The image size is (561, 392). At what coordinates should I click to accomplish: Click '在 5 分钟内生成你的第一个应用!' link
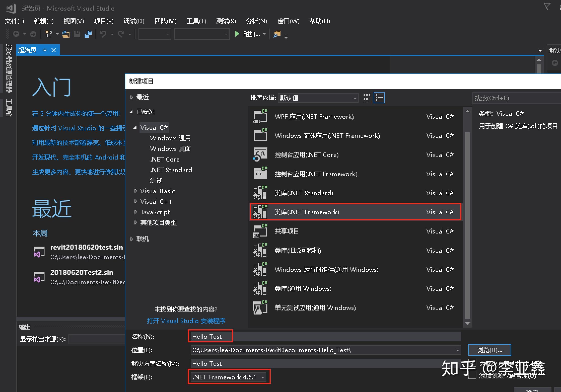76,113
